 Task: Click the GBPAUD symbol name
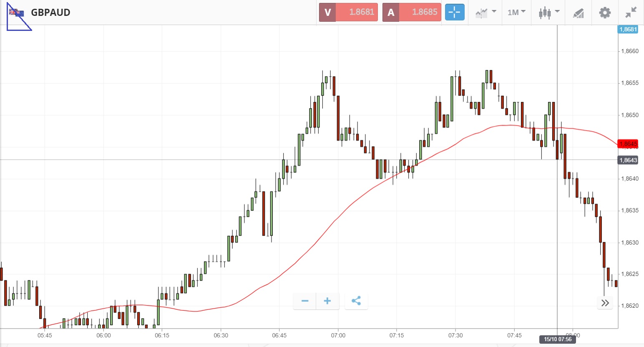[50, 13]
